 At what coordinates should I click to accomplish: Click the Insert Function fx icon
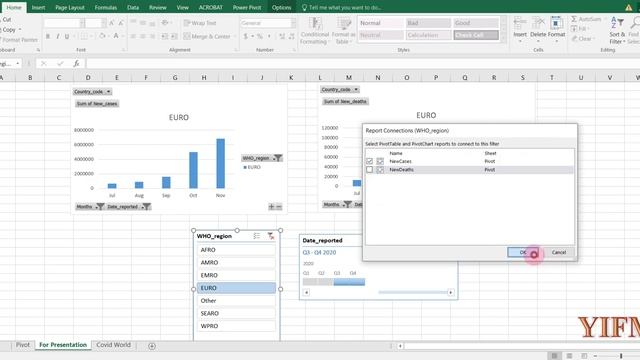[x=76, y=63]
